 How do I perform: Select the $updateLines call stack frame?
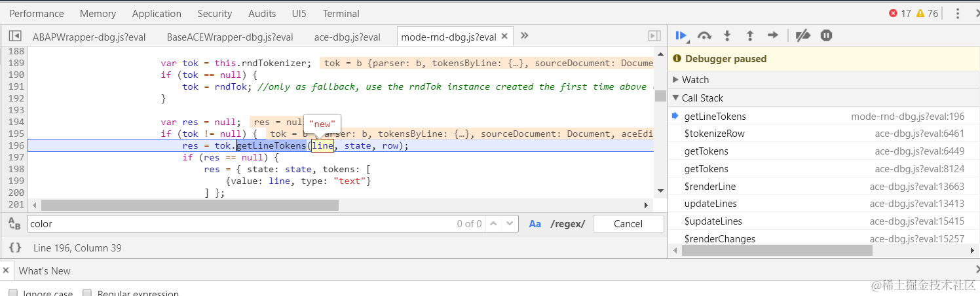824,221
